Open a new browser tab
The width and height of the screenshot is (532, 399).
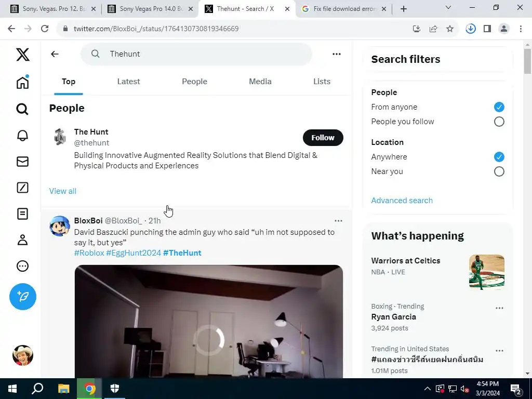tap(403, 9)
